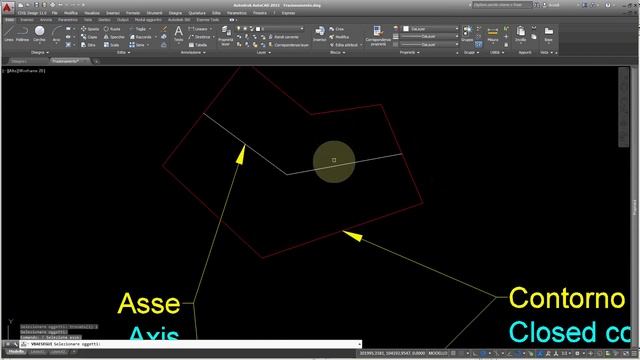This screenshot has width=640, height=360.
Task: Click Edita attributi icon
Action: click(x=344, y=44)
